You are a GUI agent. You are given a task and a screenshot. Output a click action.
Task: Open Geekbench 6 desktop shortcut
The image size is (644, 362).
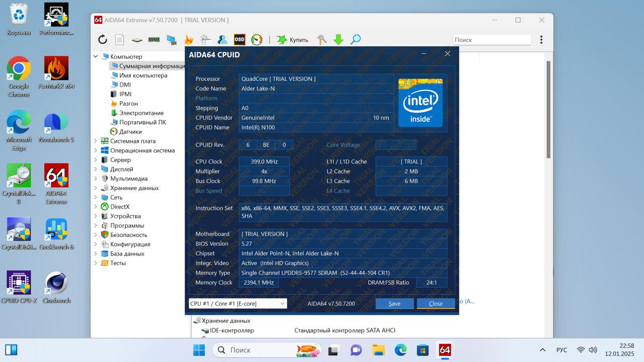pos(56,234)
